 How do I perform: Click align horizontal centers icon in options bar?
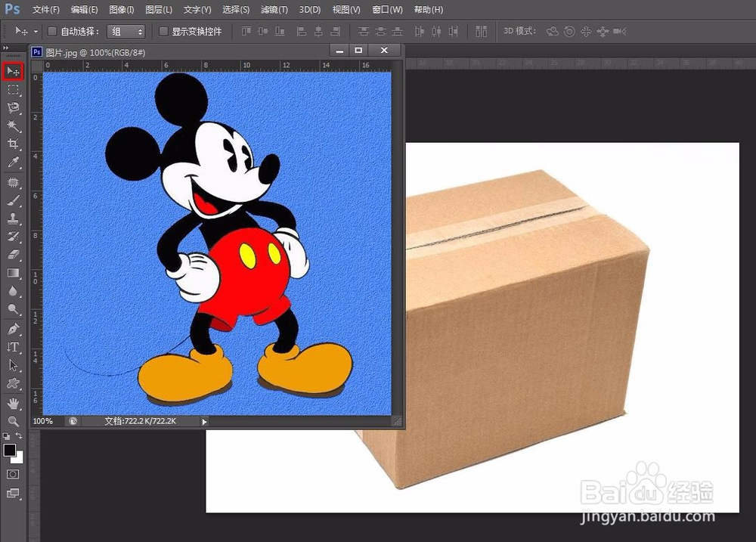319,31
